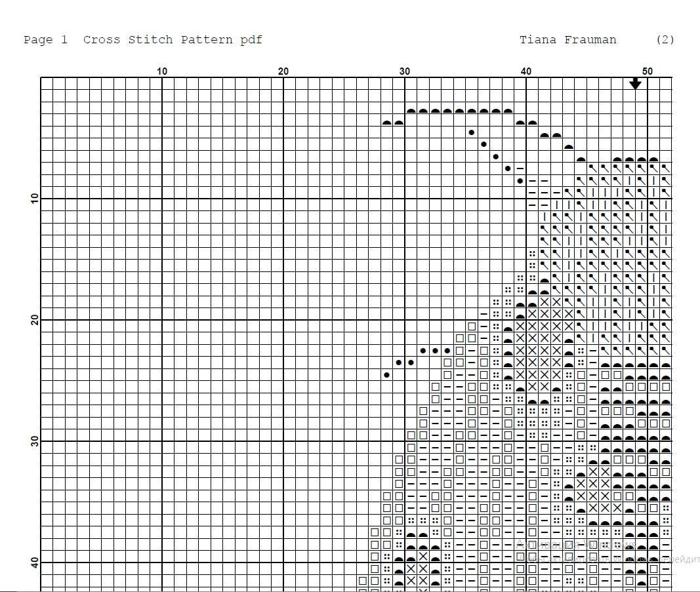
Task: Click column label '10' on the top ruler
Action: (x=162, y=71)
